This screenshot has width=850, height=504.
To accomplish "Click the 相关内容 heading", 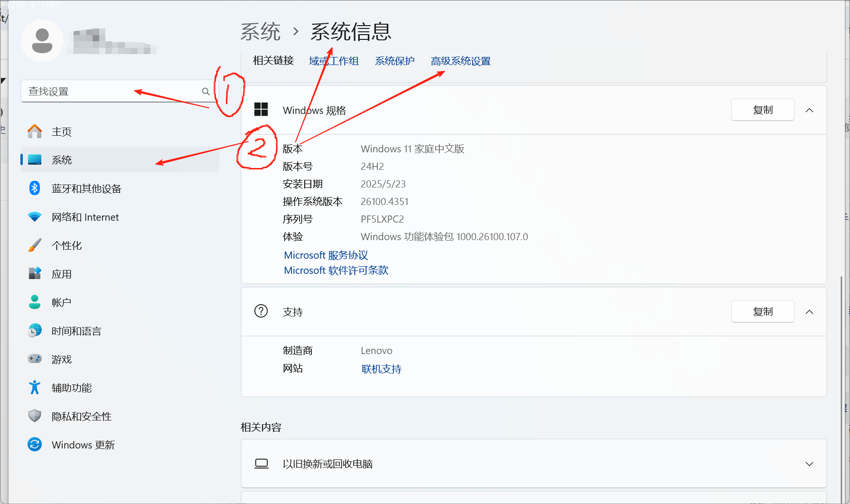I will pos(261,427).
